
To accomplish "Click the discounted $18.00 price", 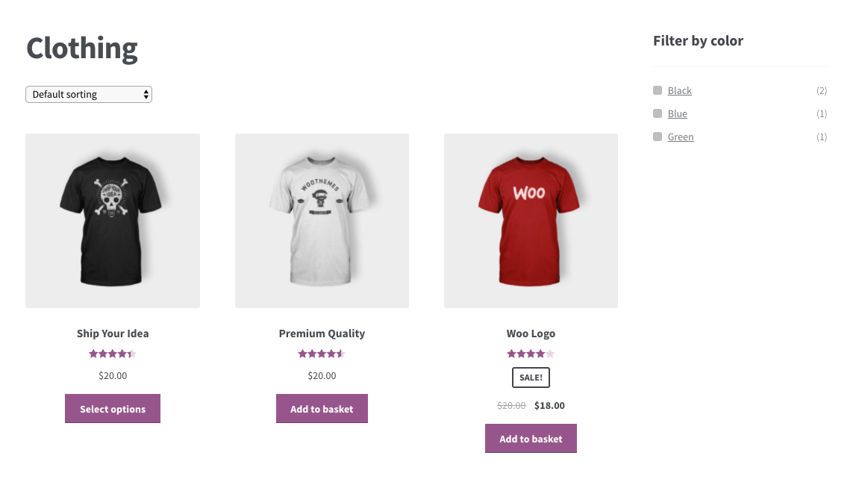I will [549, 405].
